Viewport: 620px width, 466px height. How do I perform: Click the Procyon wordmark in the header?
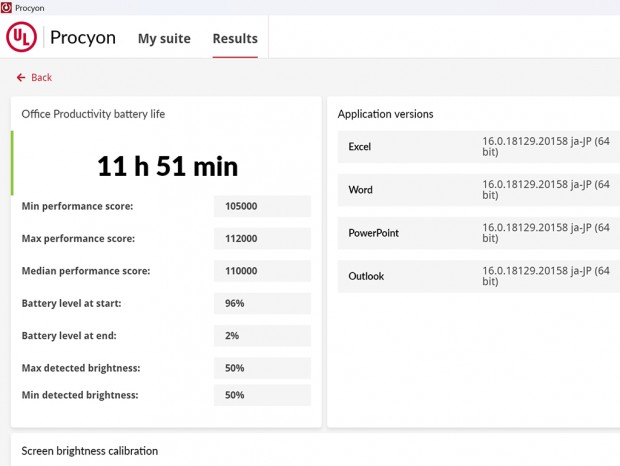(83, 38)
